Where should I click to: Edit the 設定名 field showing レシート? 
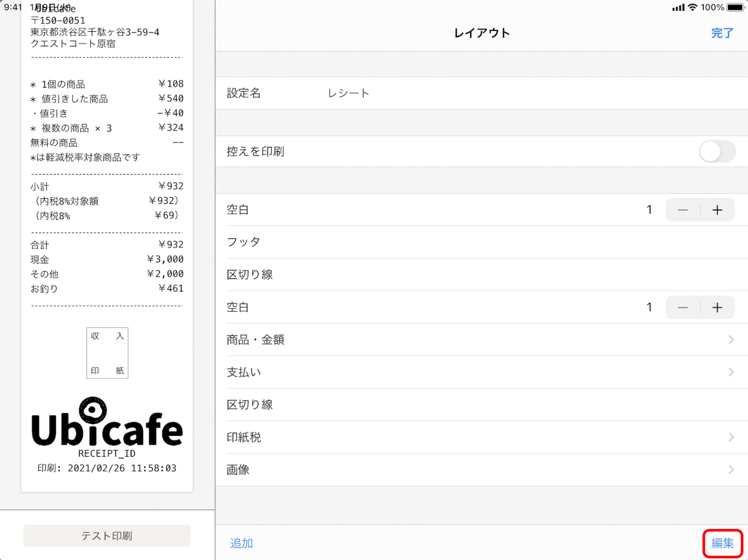click(x=481, y=93)
